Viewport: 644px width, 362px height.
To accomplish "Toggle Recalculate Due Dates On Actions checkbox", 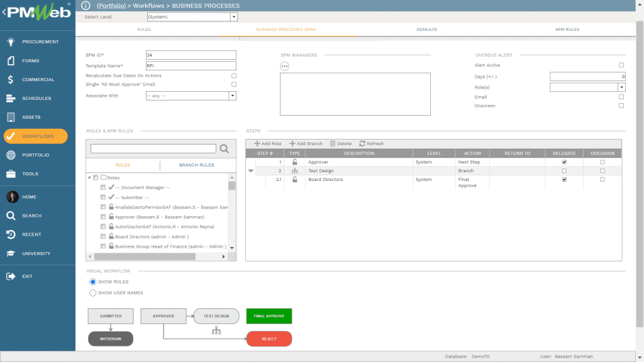I will tap(234, 75).
